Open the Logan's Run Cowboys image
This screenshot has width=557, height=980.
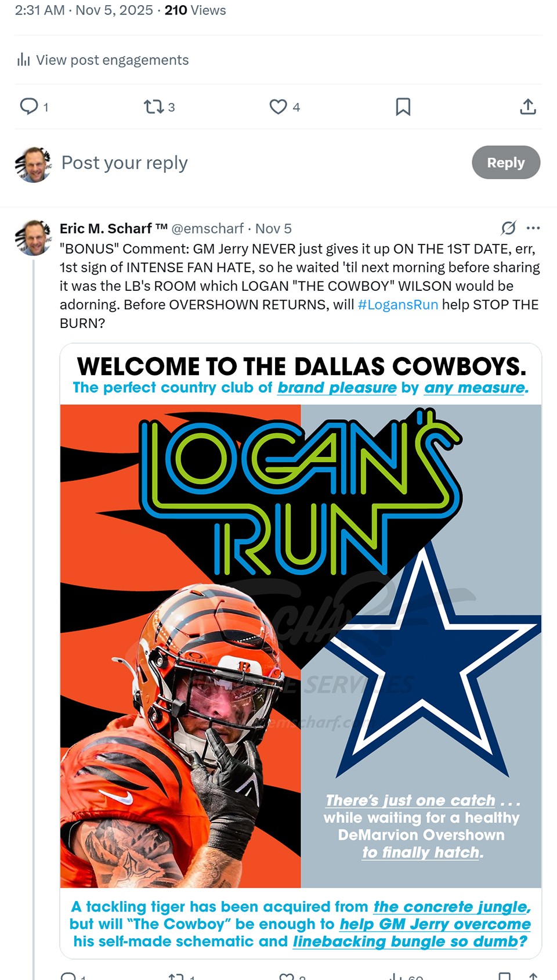[x=301, y=644]
